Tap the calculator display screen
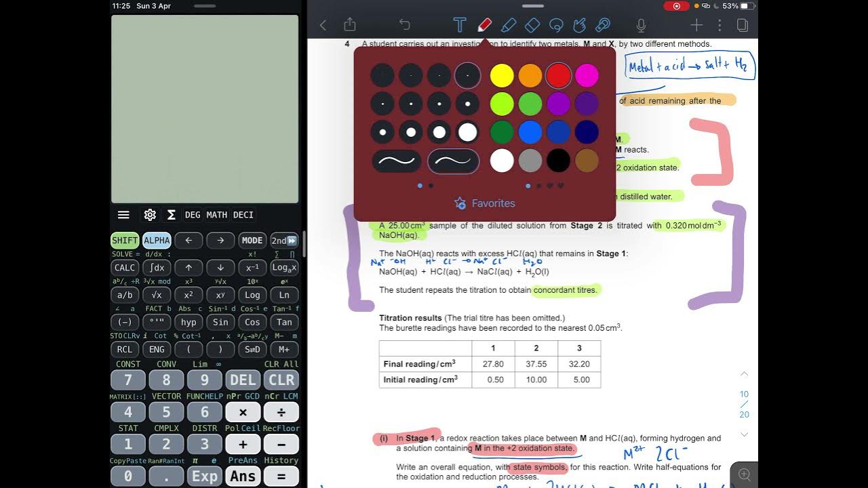This screenshot has width=868, height=488. point(205,108)
